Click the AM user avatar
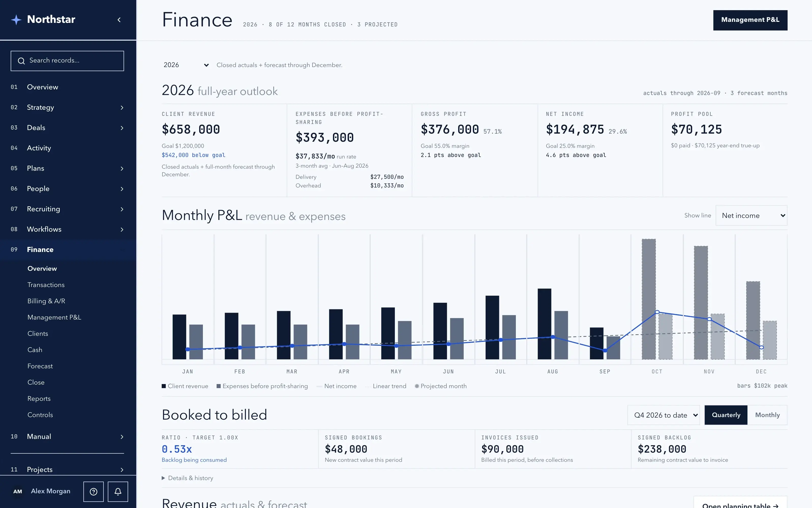The height and width of the screenshot is (508, 812). [18, 491]
